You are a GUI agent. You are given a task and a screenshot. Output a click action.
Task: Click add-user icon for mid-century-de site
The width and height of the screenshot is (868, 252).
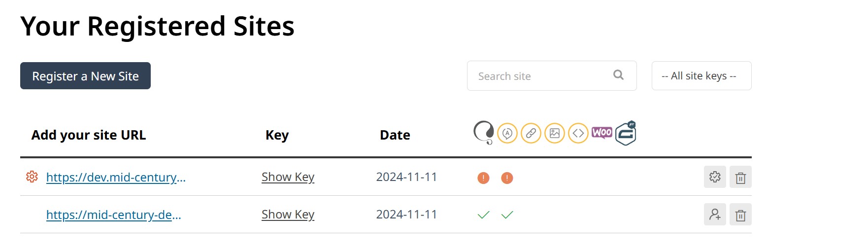715,215
